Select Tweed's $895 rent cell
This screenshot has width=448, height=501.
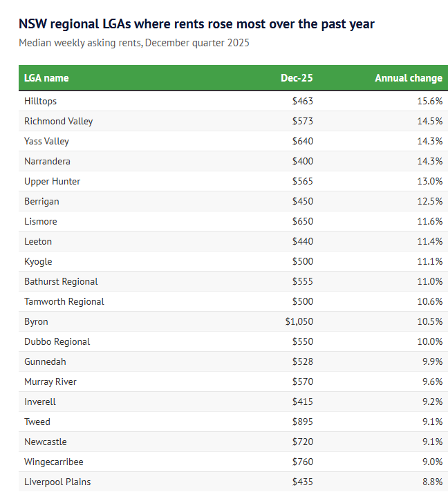pyautogui.click(x=303, y=422)
